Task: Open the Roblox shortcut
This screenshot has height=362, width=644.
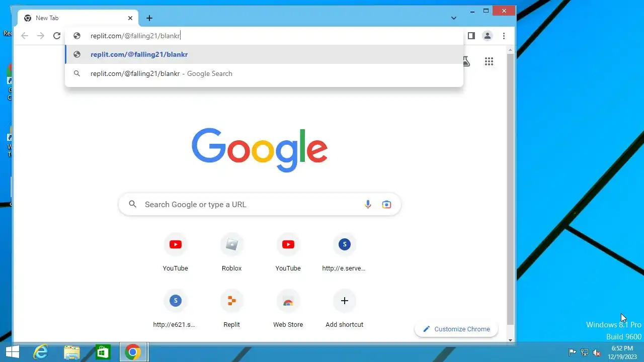Action: [x=231, y=253]
